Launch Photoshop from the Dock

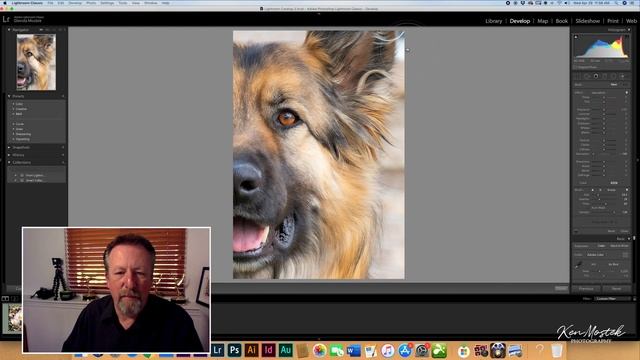click(234, 350)
